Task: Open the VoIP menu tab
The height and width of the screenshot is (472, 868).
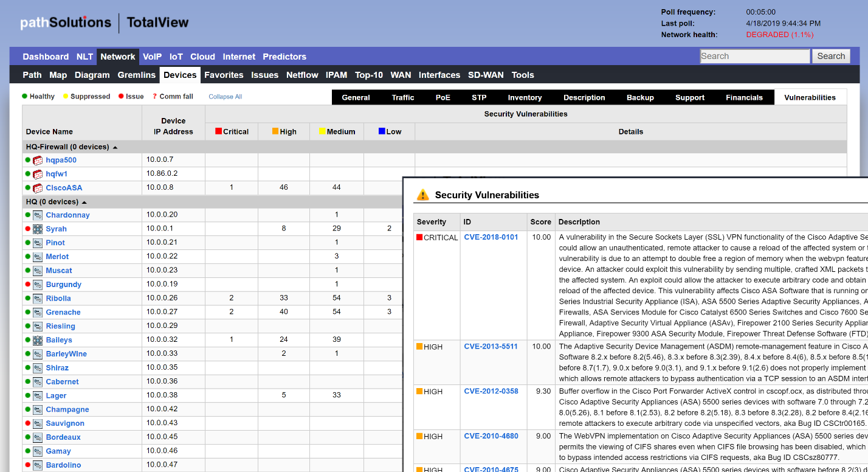Action: pyautogui.click(x=152, y=57)
